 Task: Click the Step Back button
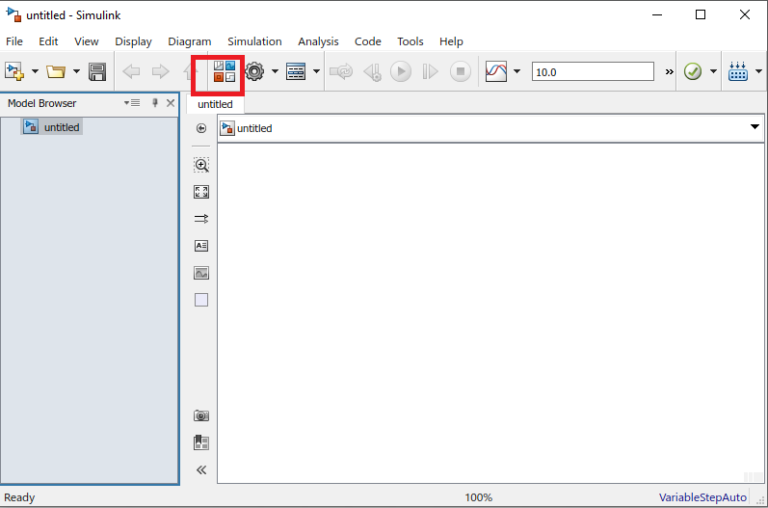[372, 72]
